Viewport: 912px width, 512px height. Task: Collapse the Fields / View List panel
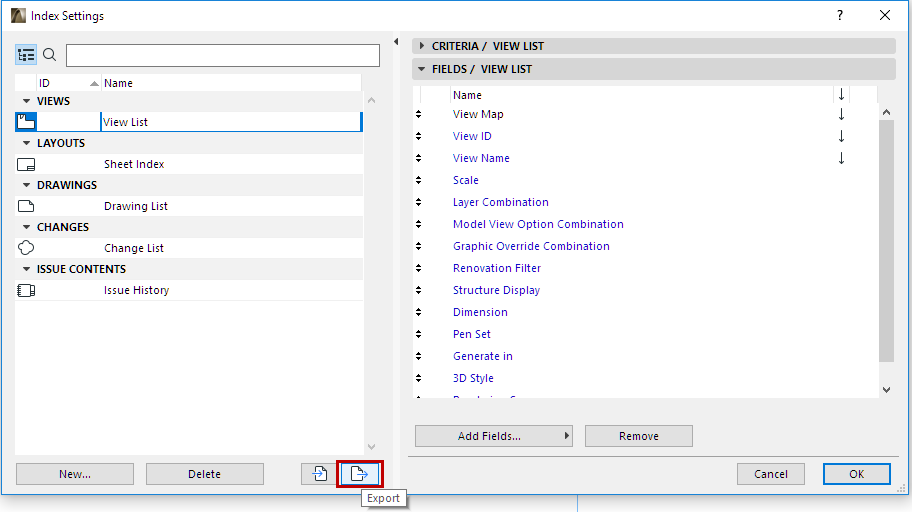click(422, 69)
